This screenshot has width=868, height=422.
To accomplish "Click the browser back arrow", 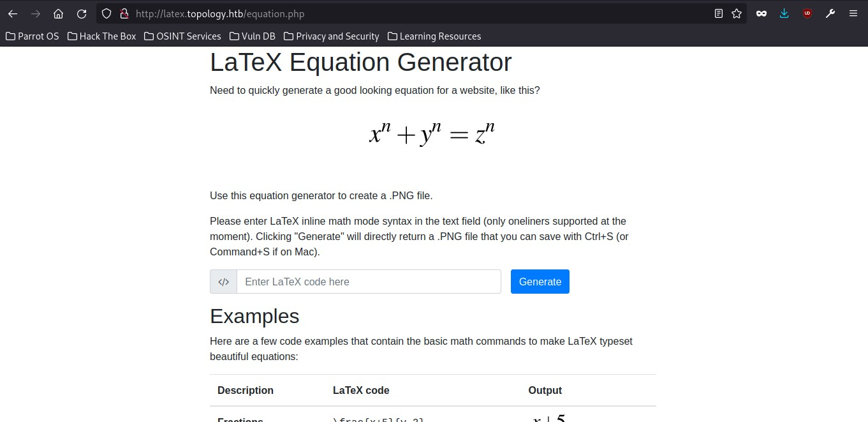I will 13,13.
